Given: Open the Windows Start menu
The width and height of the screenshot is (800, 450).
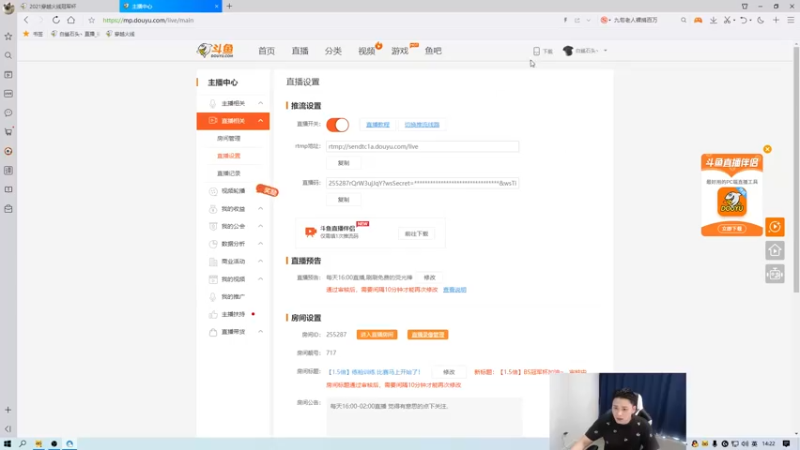Looking at the screenshot, I should point(7,444).
